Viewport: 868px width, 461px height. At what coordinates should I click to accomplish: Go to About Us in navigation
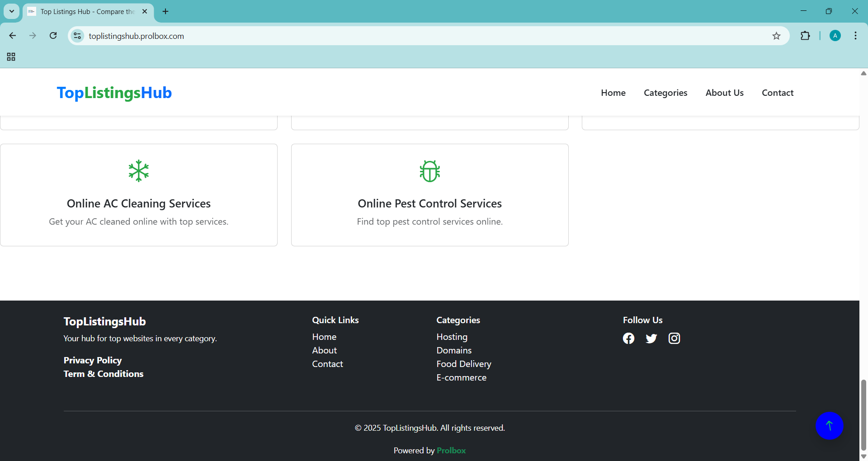[x=724, y=93]
